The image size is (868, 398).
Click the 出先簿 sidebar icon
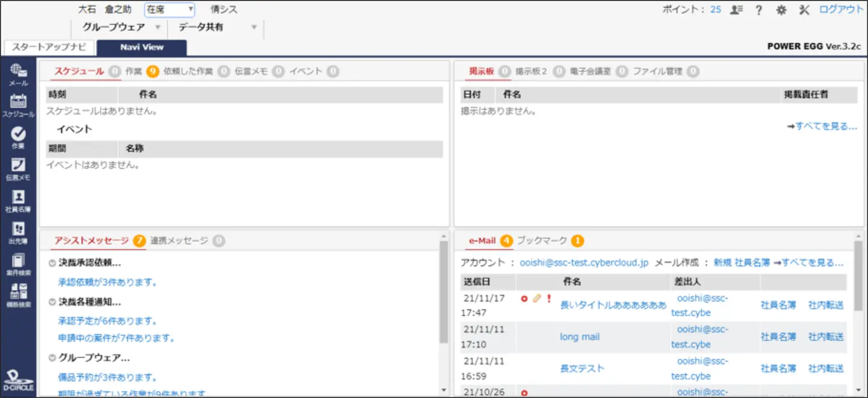click(19, 229)
